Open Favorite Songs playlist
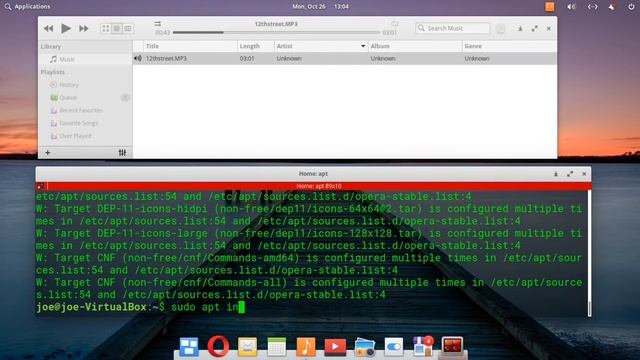 click(85, 123)
